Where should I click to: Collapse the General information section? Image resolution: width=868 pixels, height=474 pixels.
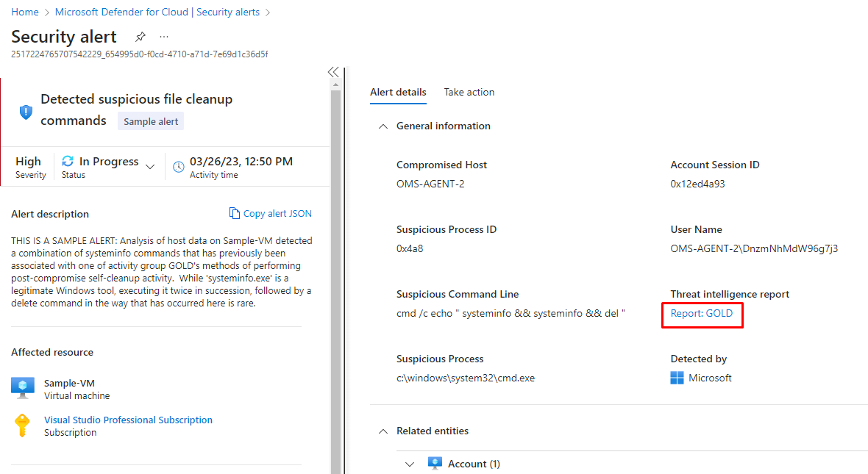(383, 126)
